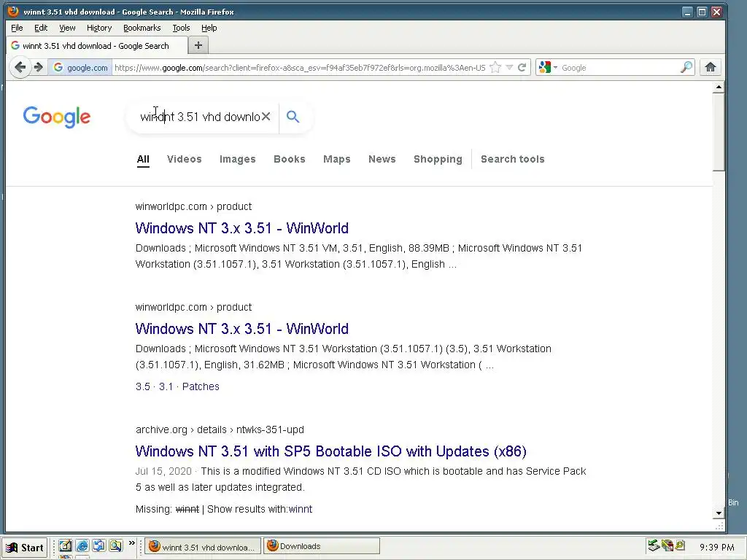Switch to Maps results
Screen dimensions: 747x560
point(337,159)
